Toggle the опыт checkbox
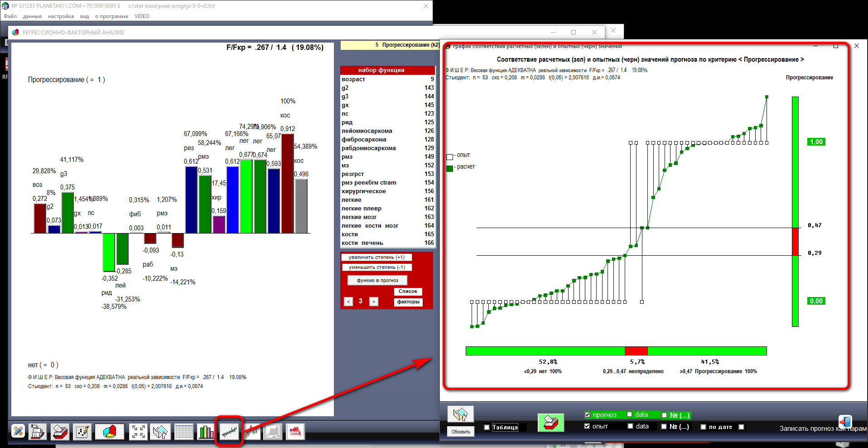The height and width of the screenshot is (448, 868). pyautogui.click(x=588, y=426)
